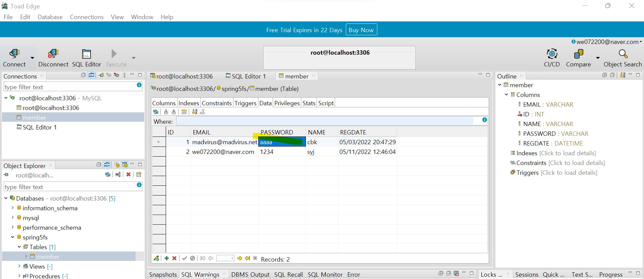This screenshot has height=279, width=644.
Task: Open a new SQL Editor from toolbar
Action: coord(87,58)
